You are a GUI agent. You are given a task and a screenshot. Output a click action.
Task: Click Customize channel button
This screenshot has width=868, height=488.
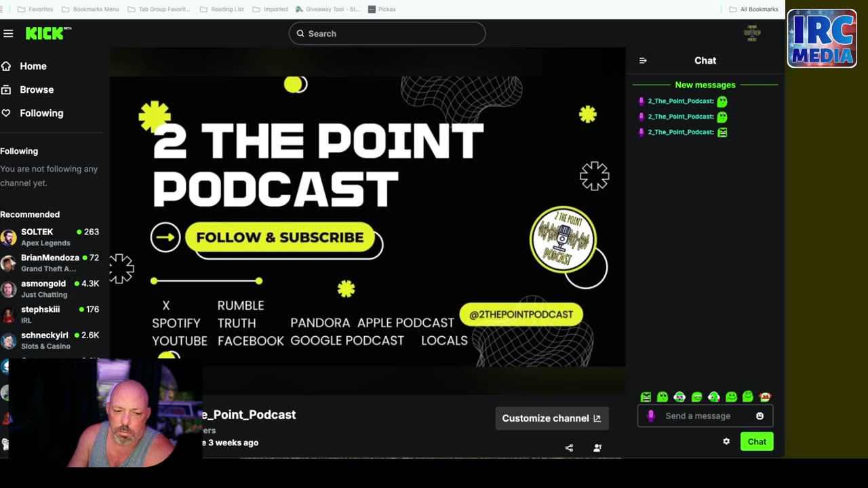pyautogui.click(x=551, y=418)
